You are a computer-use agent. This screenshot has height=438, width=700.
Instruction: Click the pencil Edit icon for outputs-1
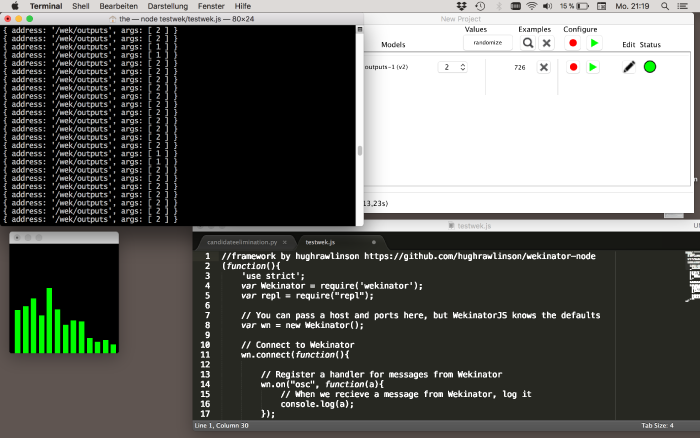tap(629, 67)
